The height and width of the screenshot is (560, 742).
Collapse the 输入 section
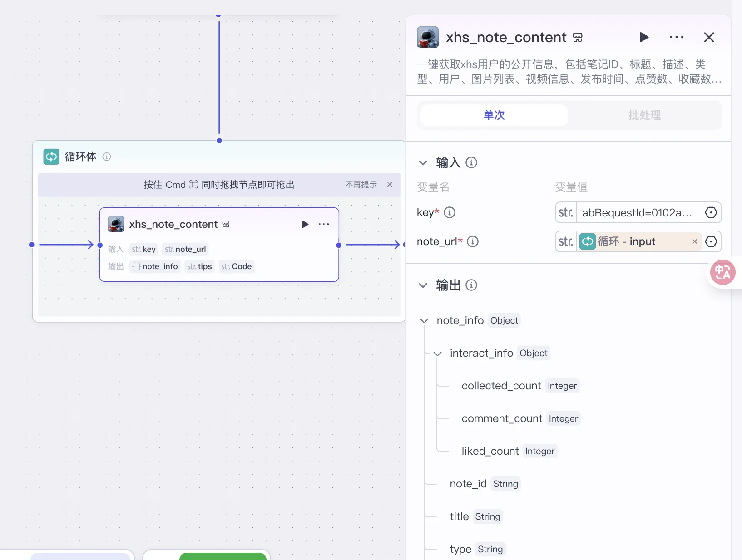coord(423,162)
